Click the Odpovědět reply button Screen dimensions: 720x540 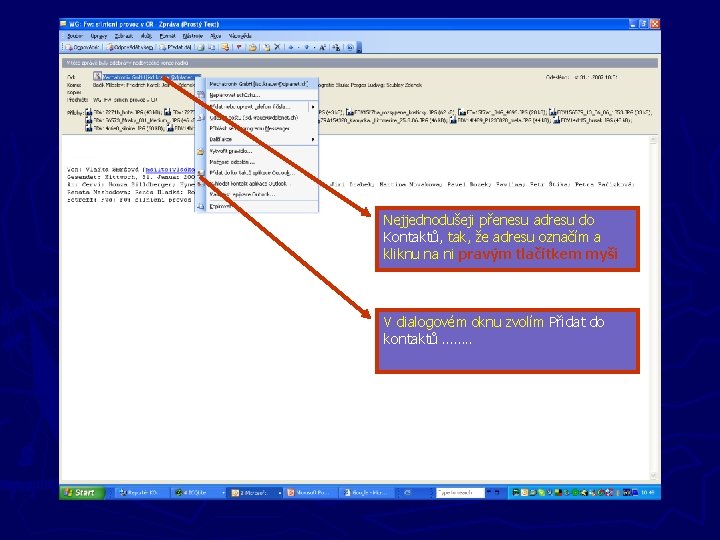[x=82, y=47]
